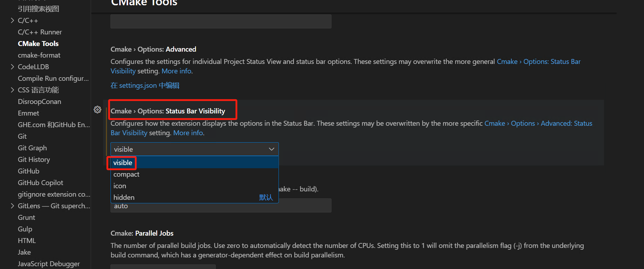Choose icon from the dropdown list
This screenshot has height=269, width=644.
(x=195, y=186)
